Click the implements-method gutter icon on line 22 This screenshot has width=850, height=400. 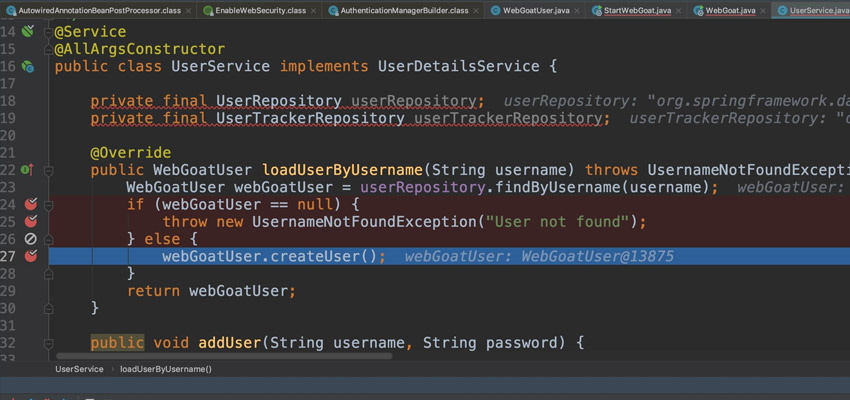pyautogui.click(x=28, y=170)
